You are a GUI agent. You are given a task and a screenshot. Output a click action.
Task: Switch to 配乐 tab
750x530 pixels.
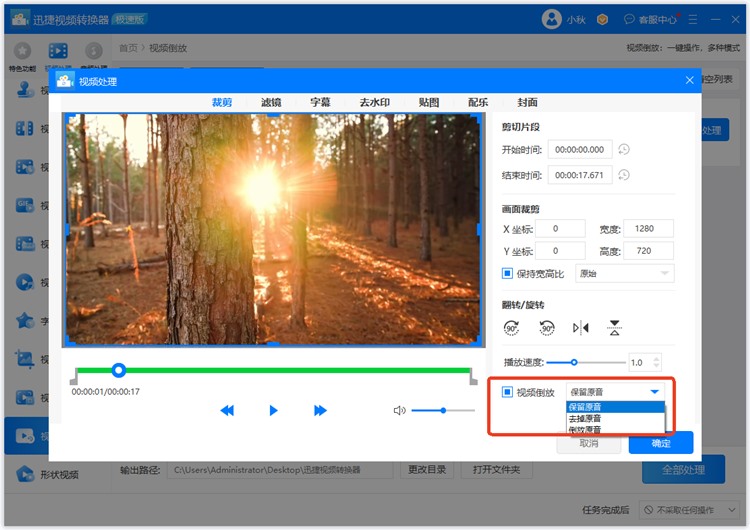[x=478, y=102]
